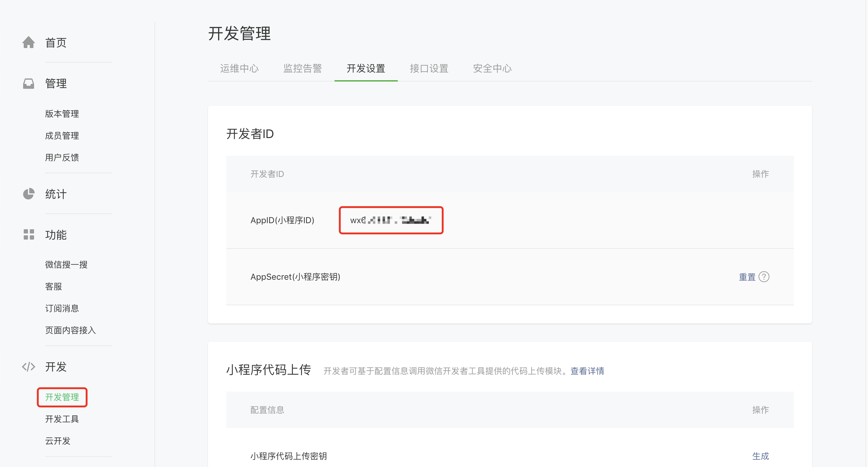Open 微信搜一搜 in the sidebar

[66, 265]
